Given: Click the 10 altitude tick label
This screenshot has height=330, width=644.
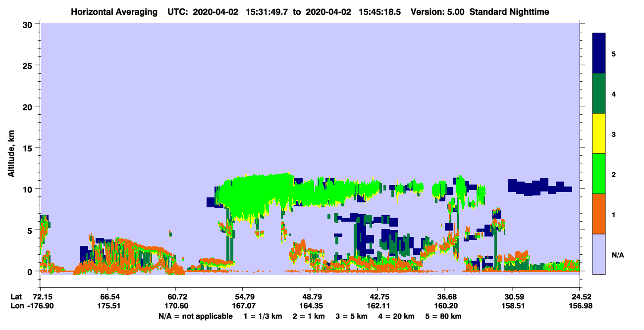Looking at the screenshot, I should pos(29,189).
